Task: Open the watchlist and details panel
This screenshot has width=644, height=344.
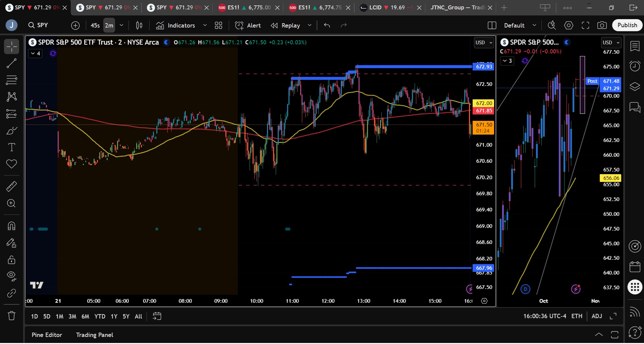Action: tap(635, 46)
